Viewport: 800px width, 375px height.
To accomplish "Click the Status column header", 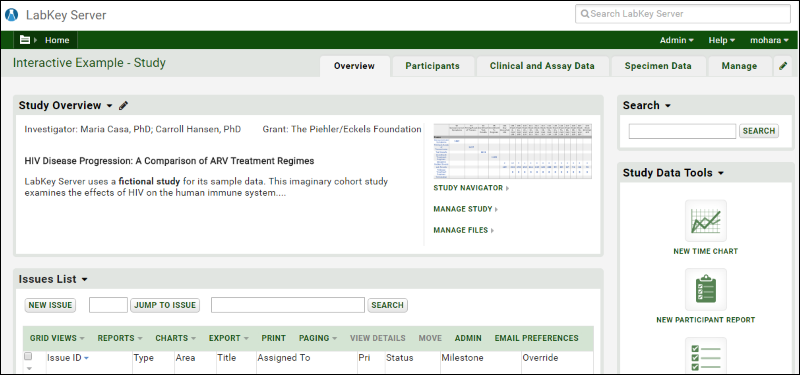I will click(399, 358).
